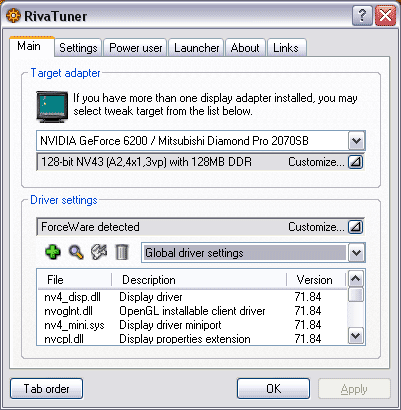Click the green plus add profile icon
Viewport: 401px width, 410px height.
point(53,252)
